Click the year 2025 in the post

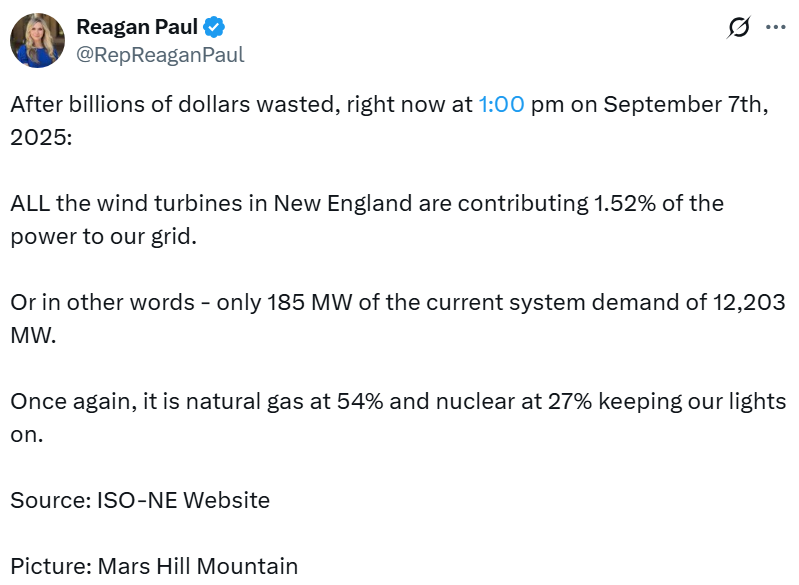click(x=35, y=135)
